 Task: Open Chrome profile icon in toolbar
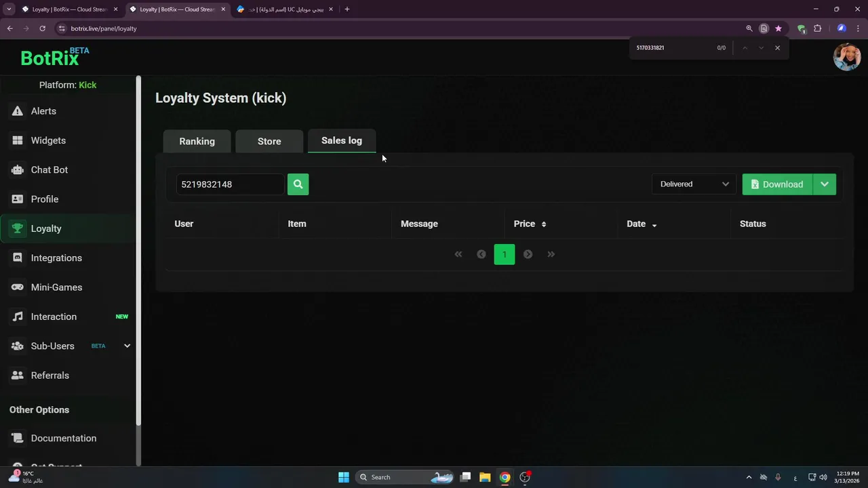point(842,28)
